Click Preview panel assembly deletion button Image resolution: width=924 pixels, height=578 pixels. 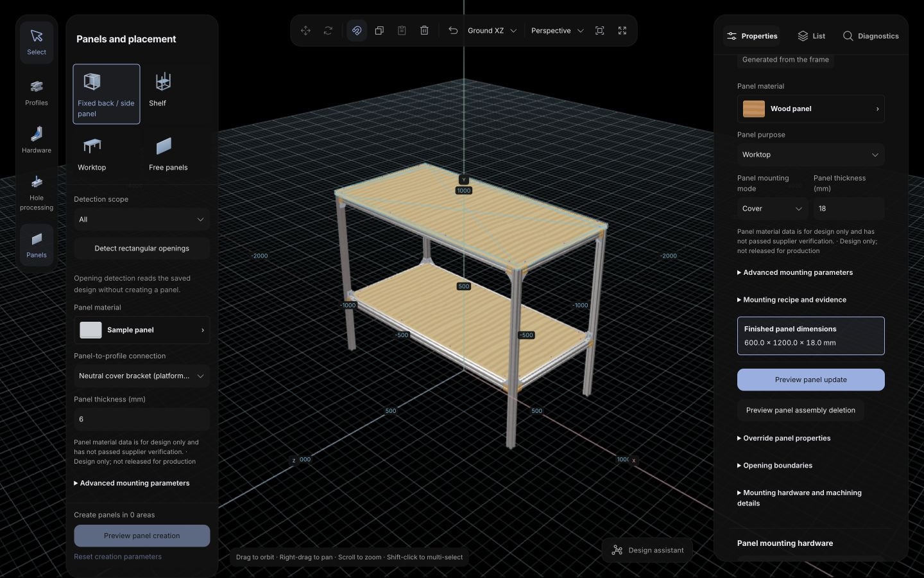click(800, 410)
